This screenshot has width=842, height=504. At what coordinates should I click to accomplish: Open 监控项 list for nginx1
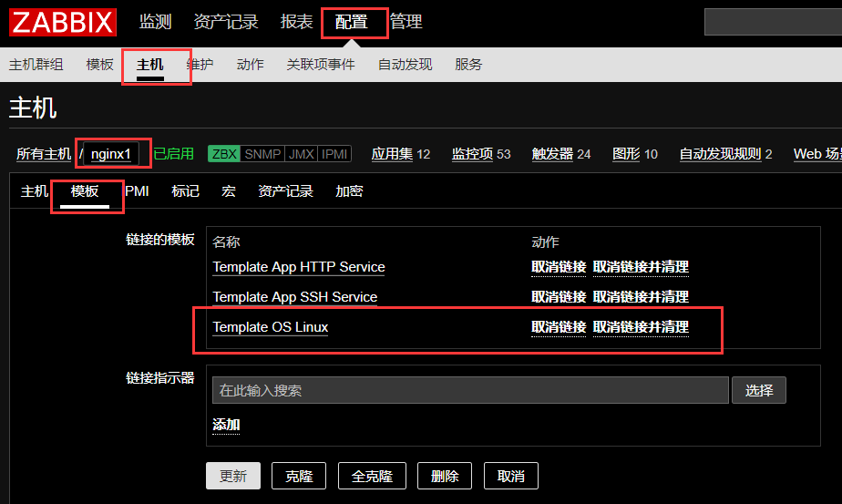coord(473,154)
